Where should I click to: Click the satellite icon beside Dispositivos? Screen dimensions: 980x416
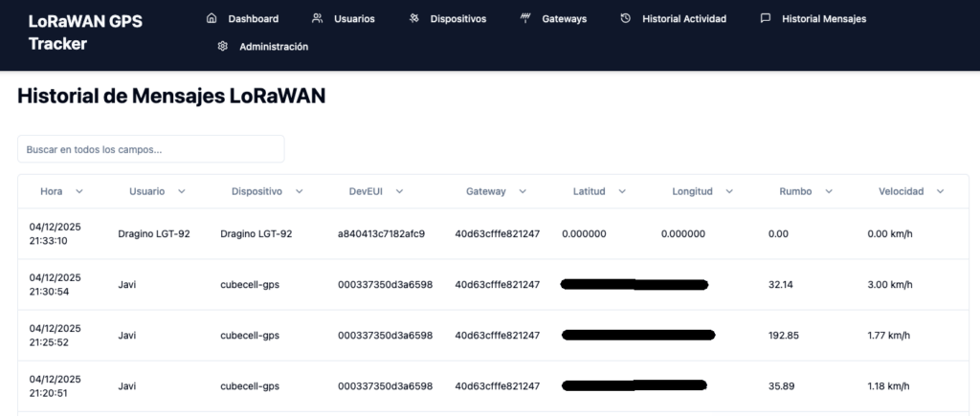pyautogui.click(x=413, y=18)
